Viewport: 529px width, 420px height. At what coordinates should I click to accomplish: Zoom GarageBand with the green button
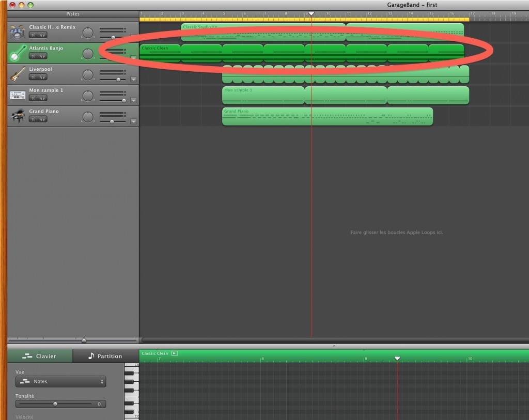(30, 5)
